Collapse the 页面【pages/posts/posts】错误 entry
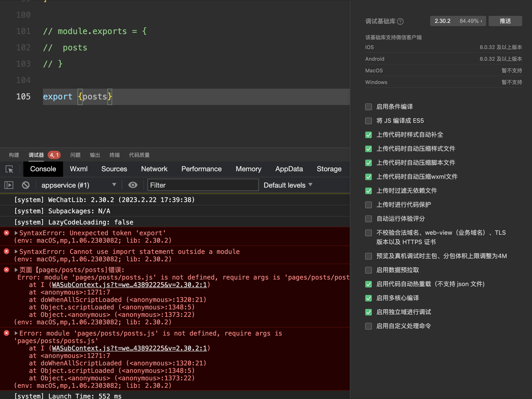The width and height of the screenshot is (532, 399). click(16, 270)
